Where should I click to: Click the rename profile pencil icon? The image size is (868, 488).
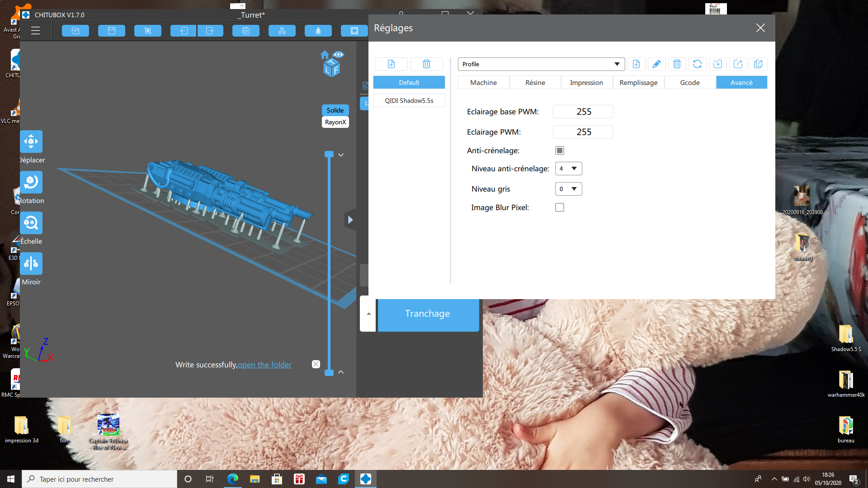[x=656, y=64]
